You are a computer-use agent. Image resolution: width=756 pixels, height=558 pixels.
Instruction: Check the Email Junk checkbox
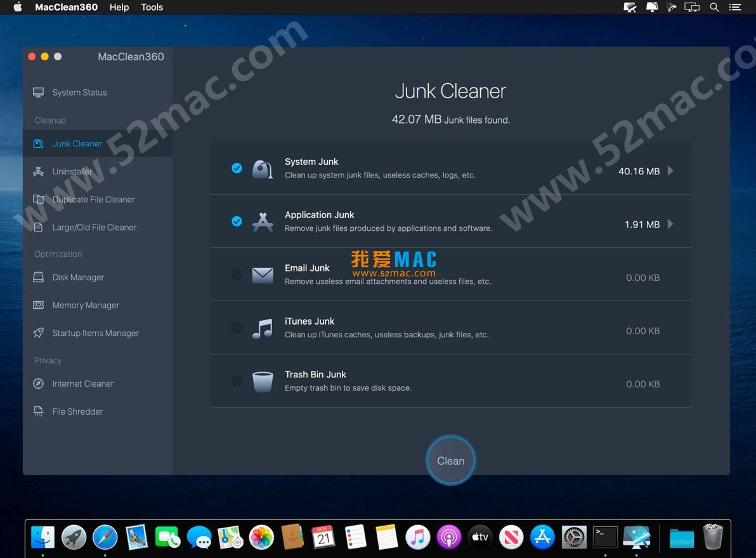[237, 274]
